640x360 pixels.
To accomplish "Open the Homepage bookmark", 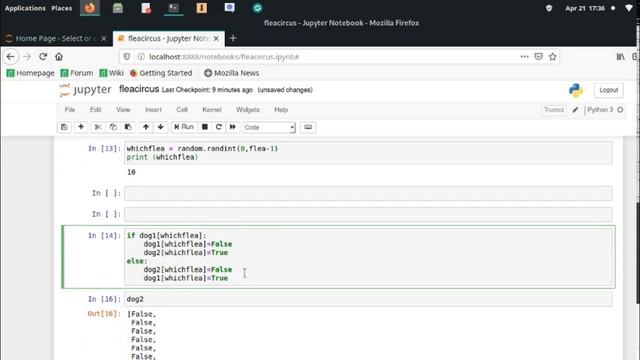I will click(31, 73).
